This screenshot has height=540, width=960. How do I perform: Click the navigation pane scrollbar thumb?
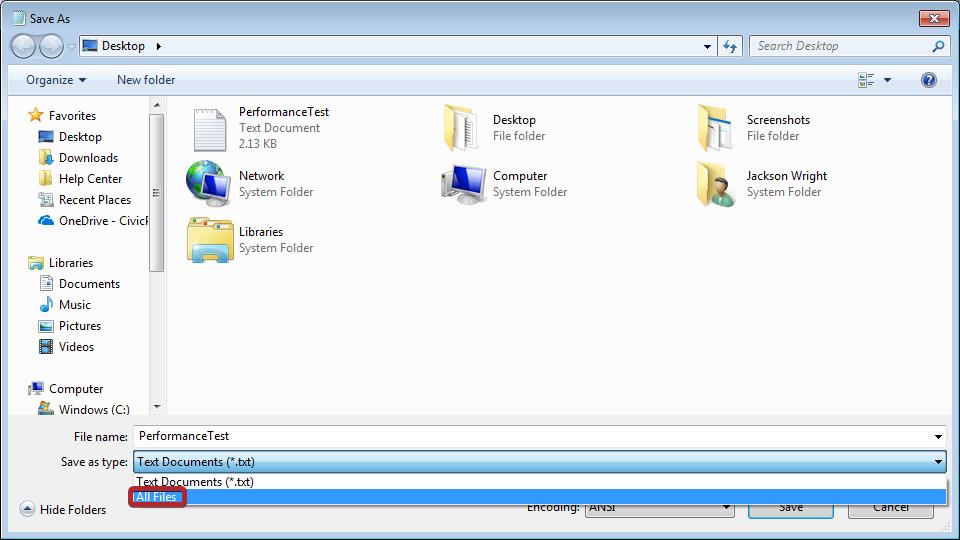157,192
